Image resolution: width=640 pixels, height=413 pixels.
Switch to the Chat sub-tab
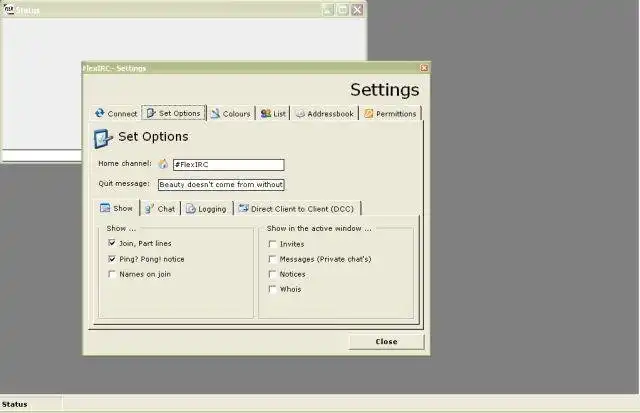(160, 209)
